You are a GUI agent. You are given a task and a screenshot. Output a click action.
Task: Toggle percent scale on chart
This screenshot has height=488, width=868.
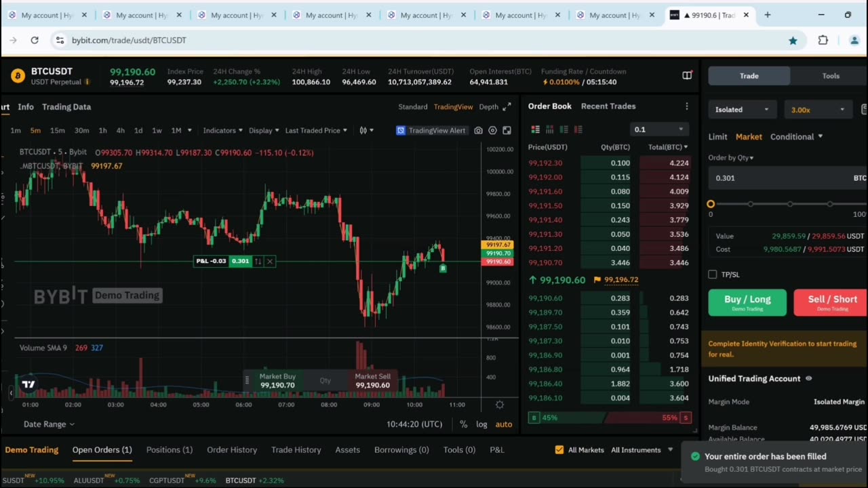[x=463, y=424]
